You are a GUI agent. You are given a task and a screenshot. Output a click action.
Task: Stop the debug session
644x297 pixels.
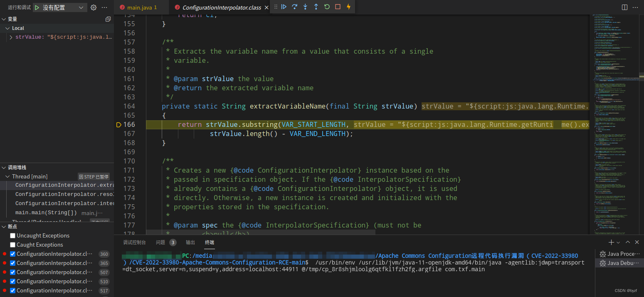[338, 7]
